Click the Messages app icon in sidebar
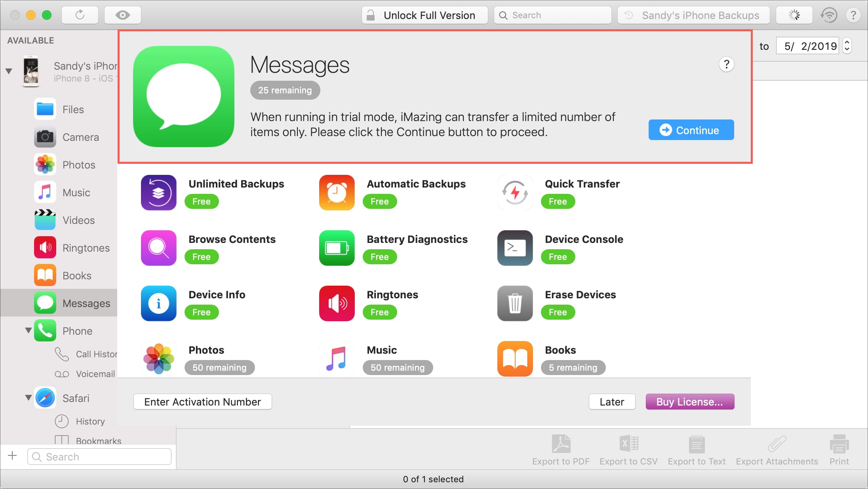This screenshot has height=489, width=868. 46,303
